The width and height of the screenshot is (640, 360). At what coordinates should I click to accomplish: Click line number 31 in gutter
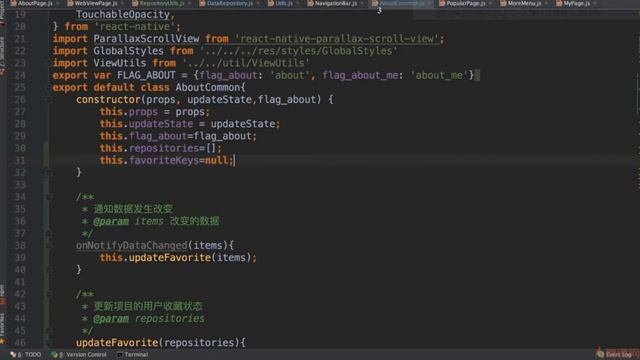tap(20, 160)
